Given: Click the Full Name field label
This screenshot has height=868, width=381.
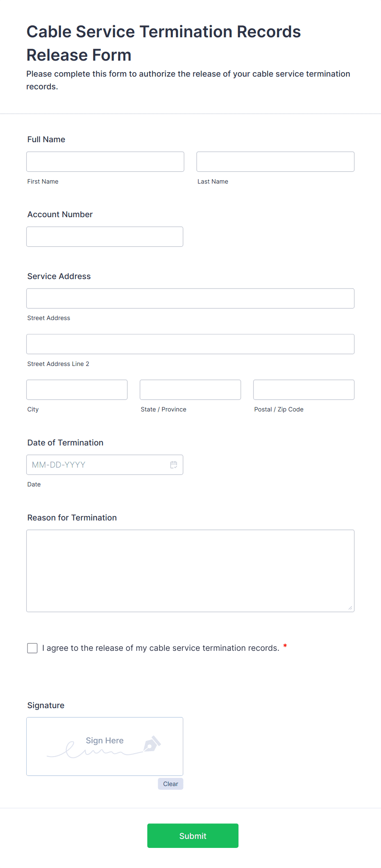Looking at the screenshot, I should [46, 139].
